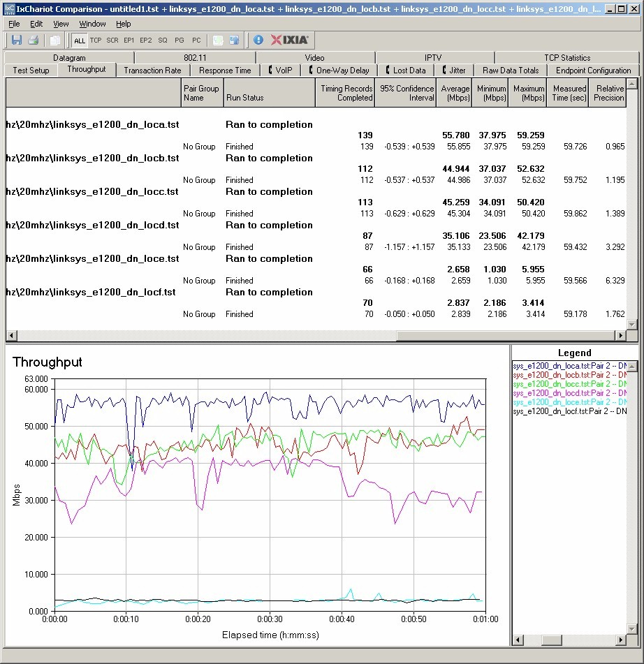Select the linksys_e1200_dn_locf.tst row

tap(316, 292)
